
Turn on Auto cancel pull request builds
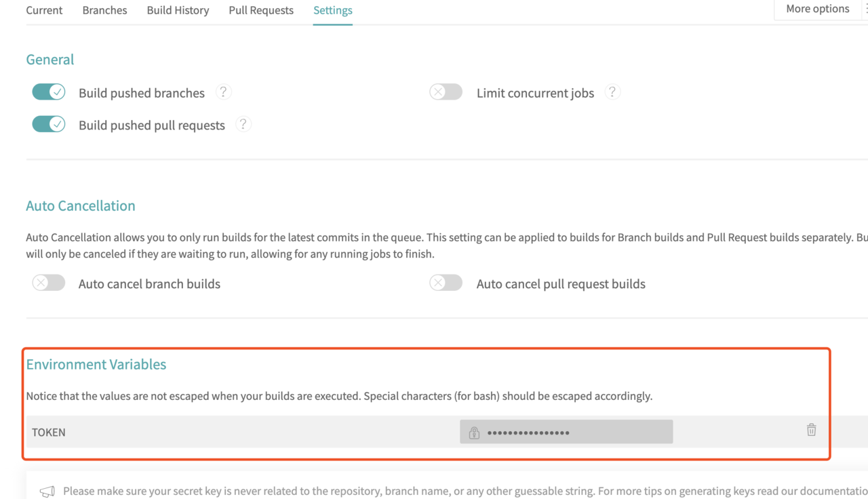(x=446, y=283)
